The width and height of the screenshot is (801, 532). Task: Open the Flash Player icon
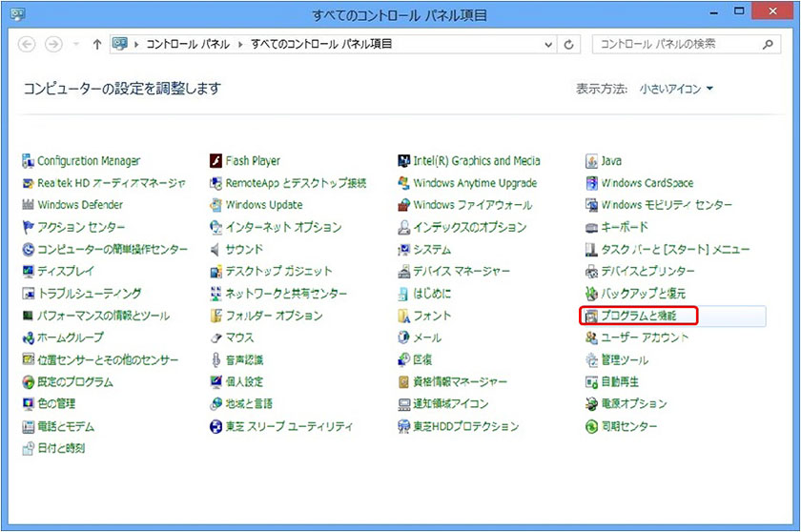[x=216, y=161]
